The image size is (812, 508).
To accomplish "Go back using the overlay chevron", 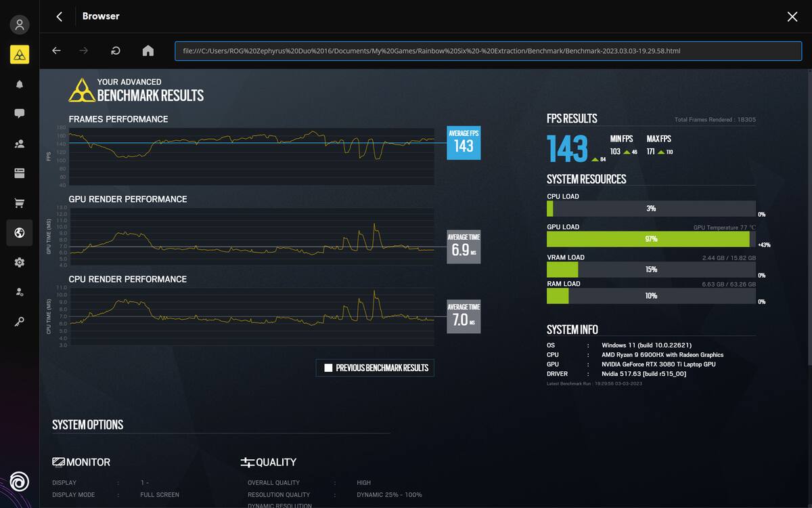I will coord(60,16).
